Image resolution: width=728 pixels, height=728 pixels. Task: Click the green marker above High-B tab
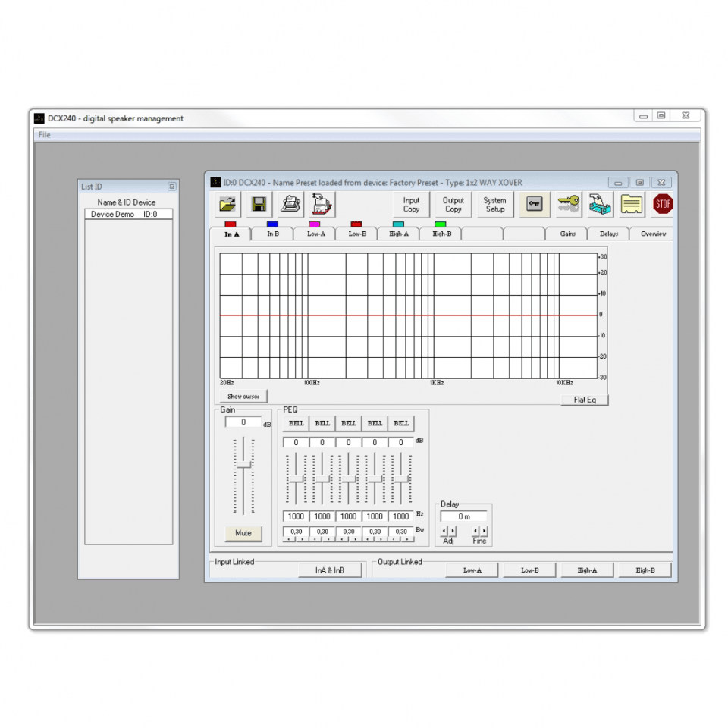(x=440, y=224)
